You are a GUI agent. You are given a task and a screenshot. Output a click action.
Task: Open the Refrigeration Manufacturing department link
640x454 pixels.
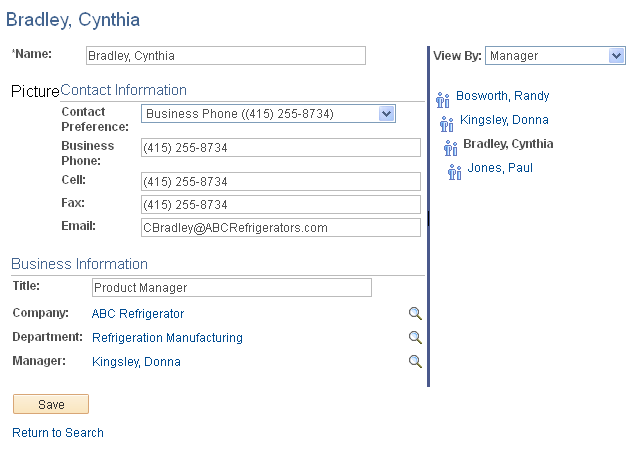(167, 338)
